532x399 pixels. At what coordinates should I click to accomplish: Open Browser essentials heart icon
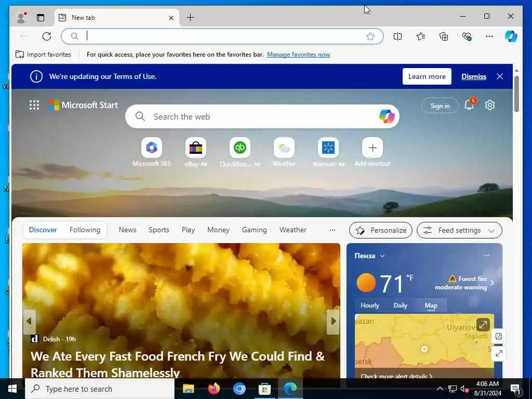point(467,36)
